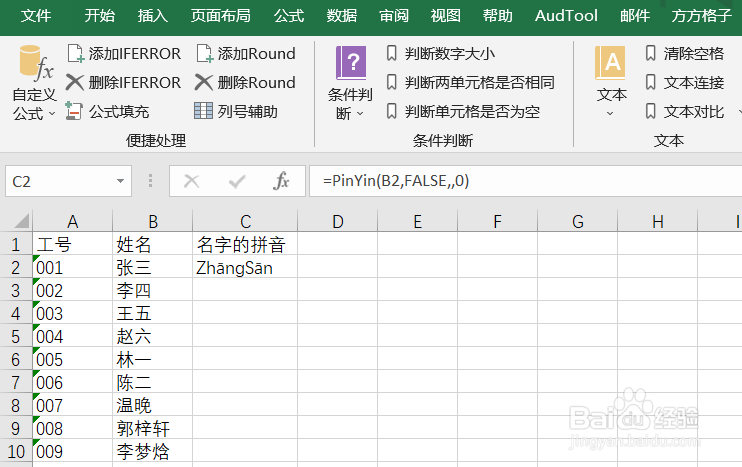The image size is (742, 467).
Task: Click the 文本对比 command
Action: click(x=685, y=112)
